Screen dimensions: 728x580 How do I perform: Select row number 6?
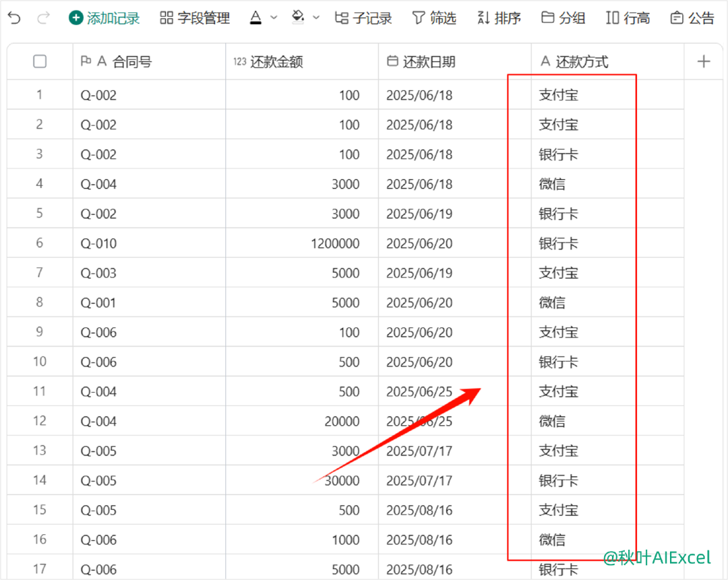click(x=40, y=243)
